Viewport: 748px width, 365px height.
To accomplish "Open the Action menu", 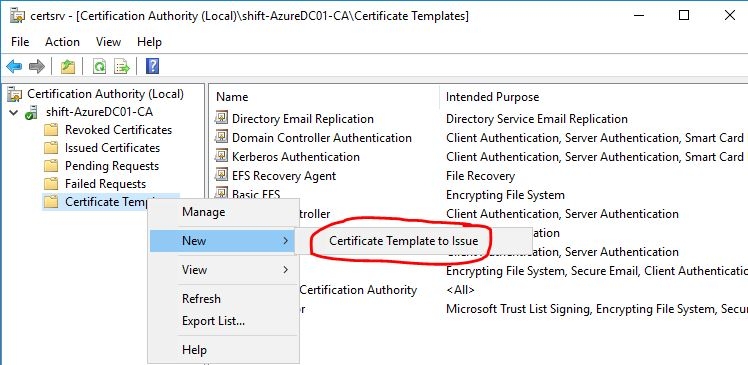I will coord(62,42).
